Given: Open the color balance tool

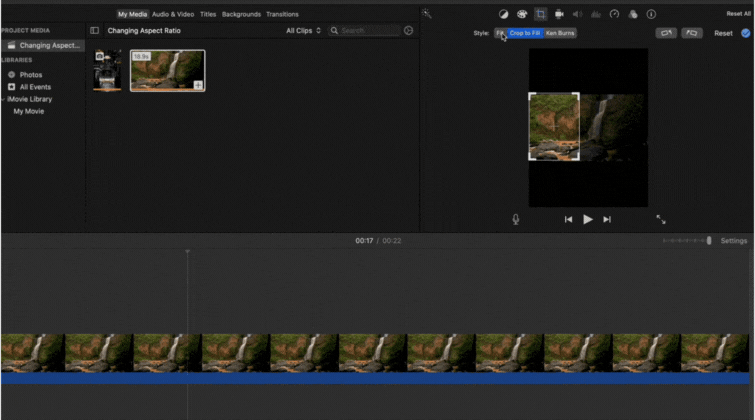Looking at the screenshot, I should point(503,14).
